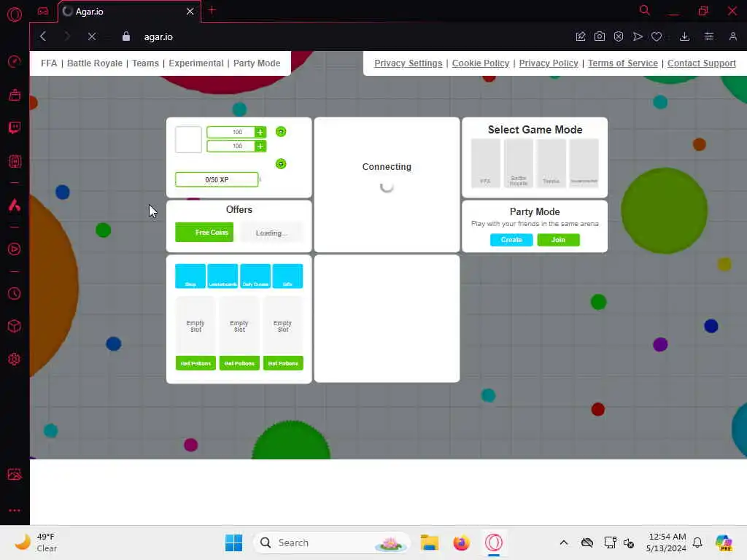The height and width of the screenshot is (560, 747).
Task: Click Join party button
Action: coord(558,239)
